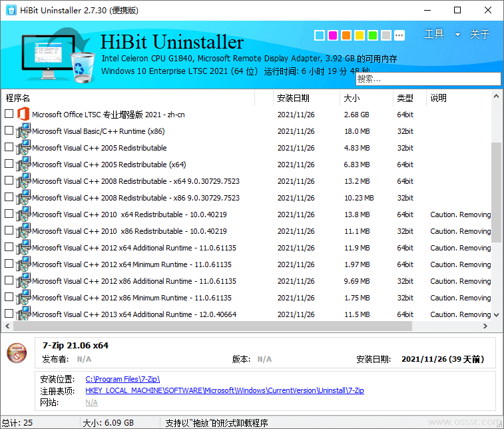The image size is (504, 429).
Task: Mark checkbox for Visual C++ 2012 x64 Additional Runtime
Action: [9, 247]
